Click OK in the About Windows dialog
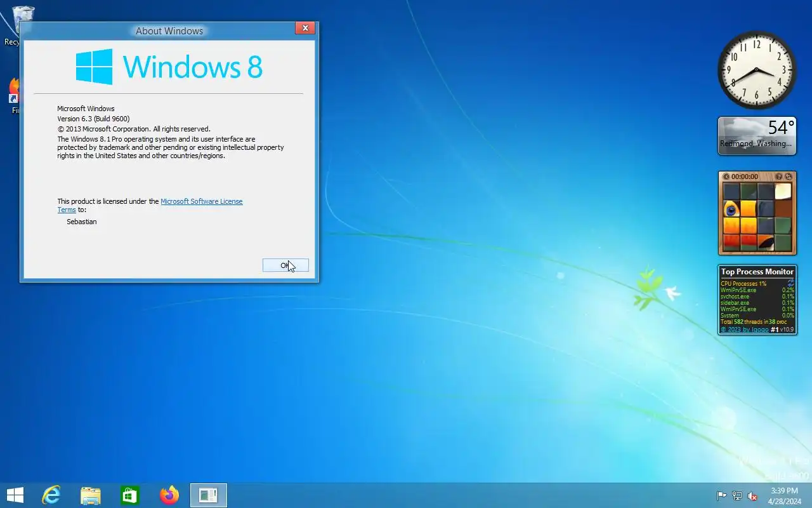 coord(285,265)
